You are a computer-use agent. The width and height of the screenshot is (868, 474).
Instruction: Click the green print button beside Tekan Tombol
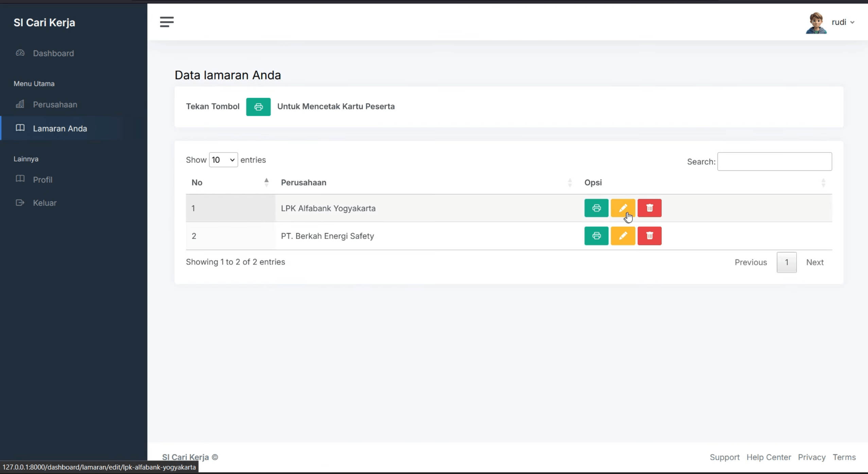258,107
